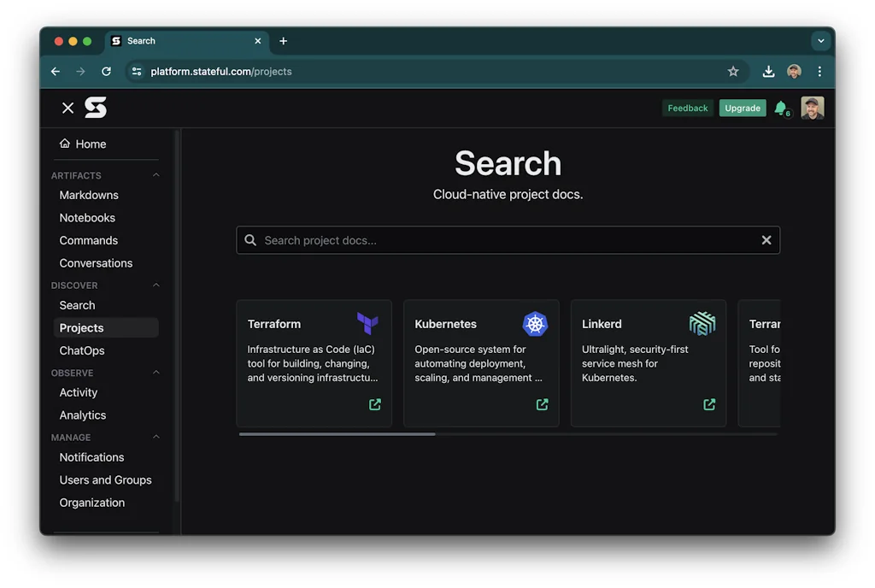875x588 pixels.
Task: Click the magnifying glass in the search bar
Action: [x=250, y=240]
